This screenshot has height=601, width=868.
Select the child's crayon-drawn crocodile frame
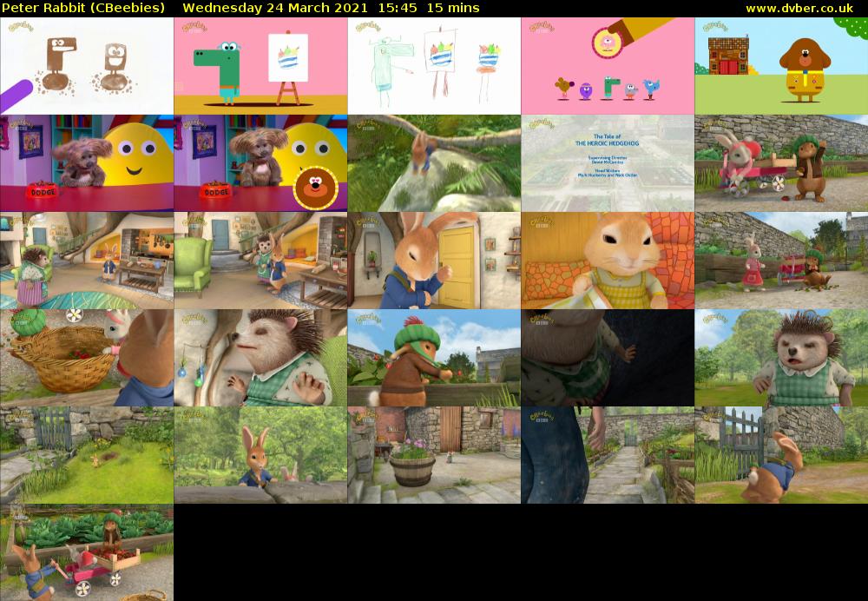click(434, 65)
